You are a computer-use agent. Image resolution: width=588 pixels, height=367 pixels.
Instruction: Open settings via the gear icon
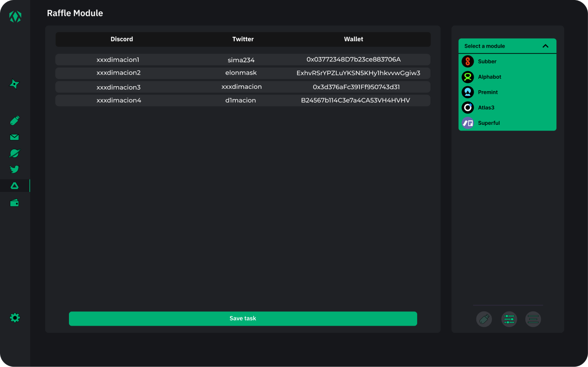click(15, 318)
